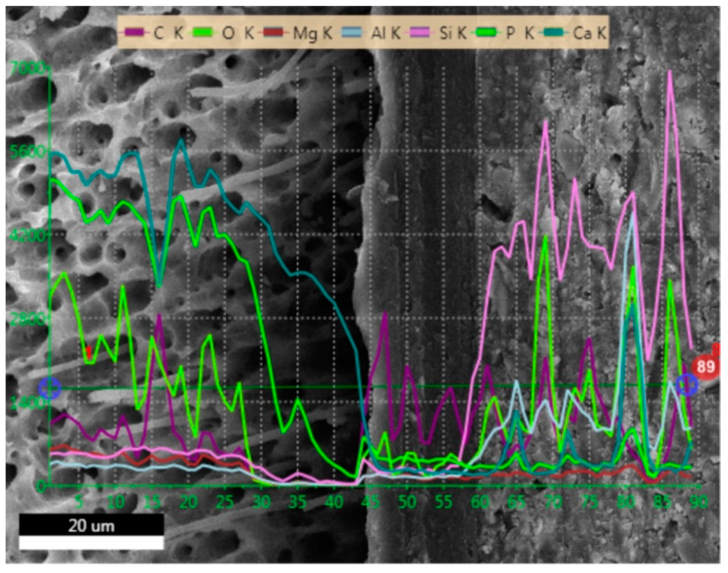Click the 2800 y-axis tick label
Image resolution: width=728 pixels, height=573 pixels.
(x=28, y=319)
